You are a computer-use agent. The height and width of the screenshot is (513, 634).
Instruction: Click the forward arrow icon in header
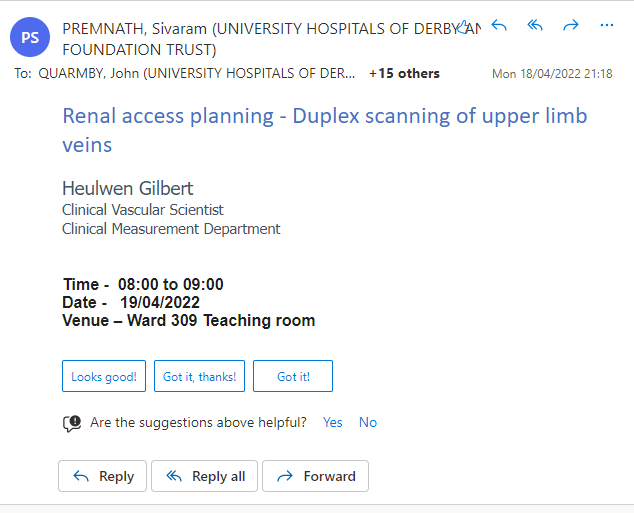click(571, 26)
